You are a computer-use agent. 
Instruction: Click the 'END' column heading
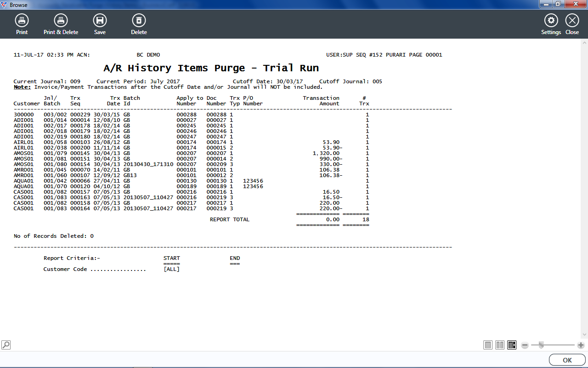click(235, 258)
